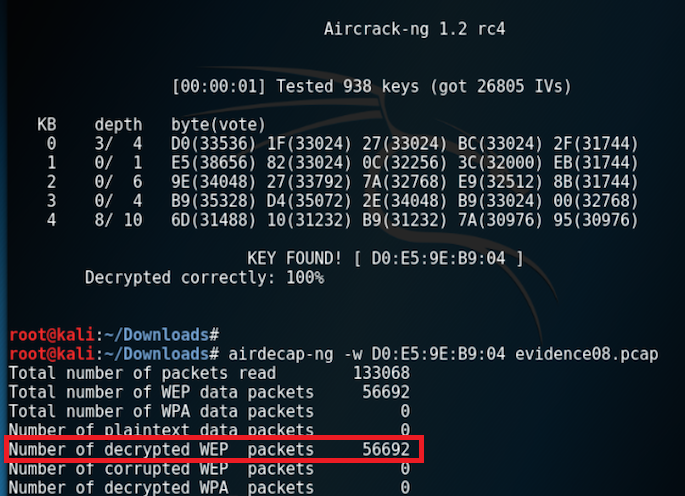685x496 pixels.
Task: Click the KB column header
Action: coord(47,125)
